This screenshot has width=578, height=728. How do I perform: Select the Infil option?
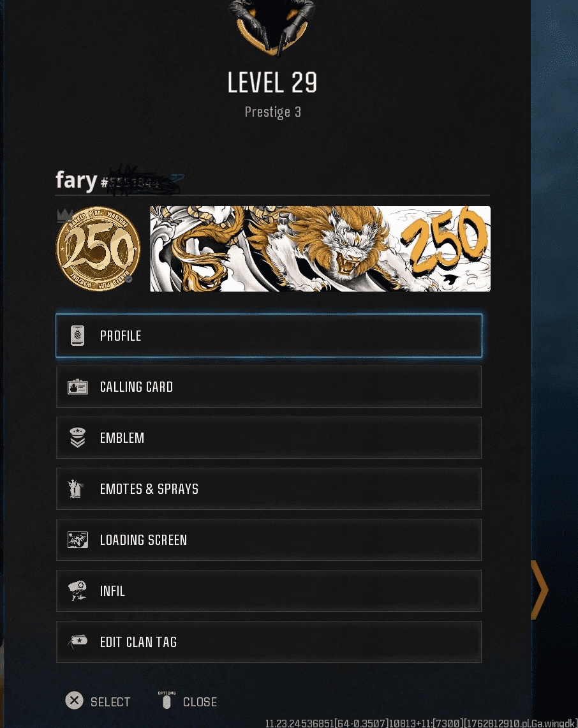point(269,591)
